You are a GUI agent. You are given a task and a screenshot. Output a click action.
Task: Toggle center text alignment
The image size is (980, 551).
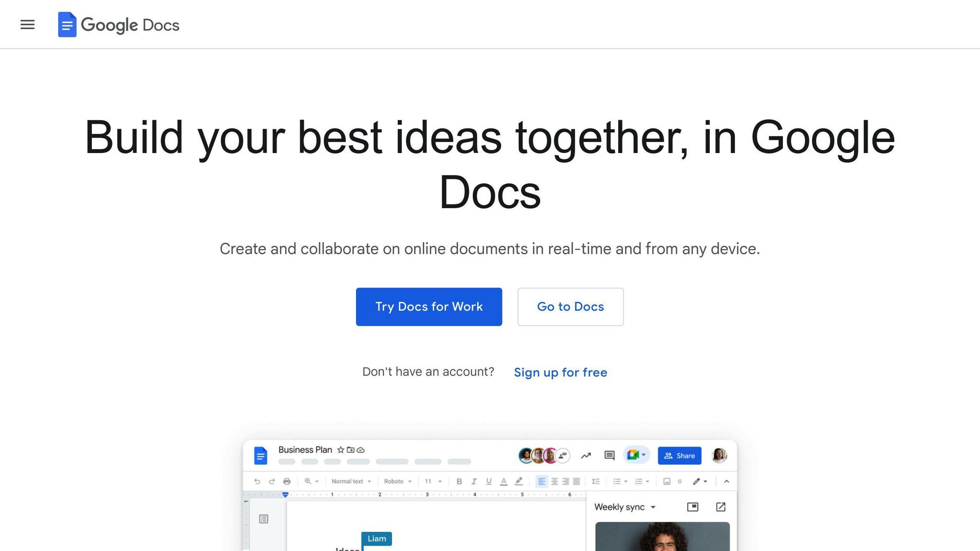click(555, 481)
